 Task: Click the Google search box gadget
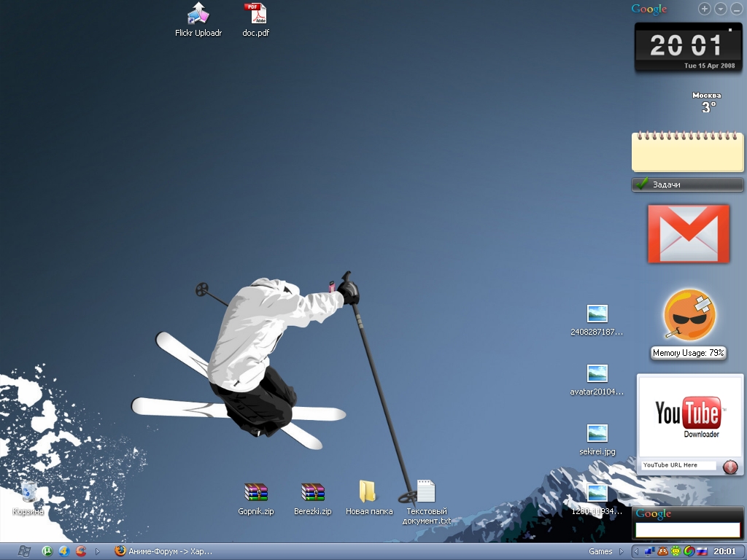pyautogui.click(x=687, y=529)
